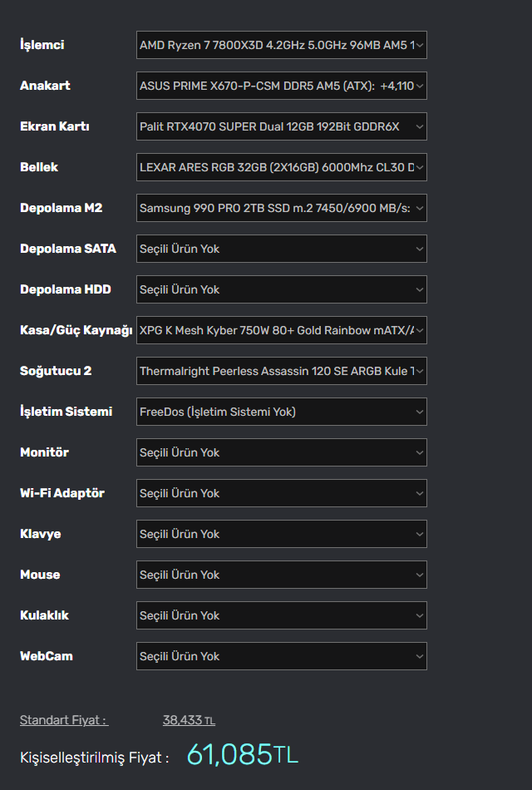The image size is (532, 790).
Task: Expand the Kulaklık headset dropdown
Action: click(281, 615)
